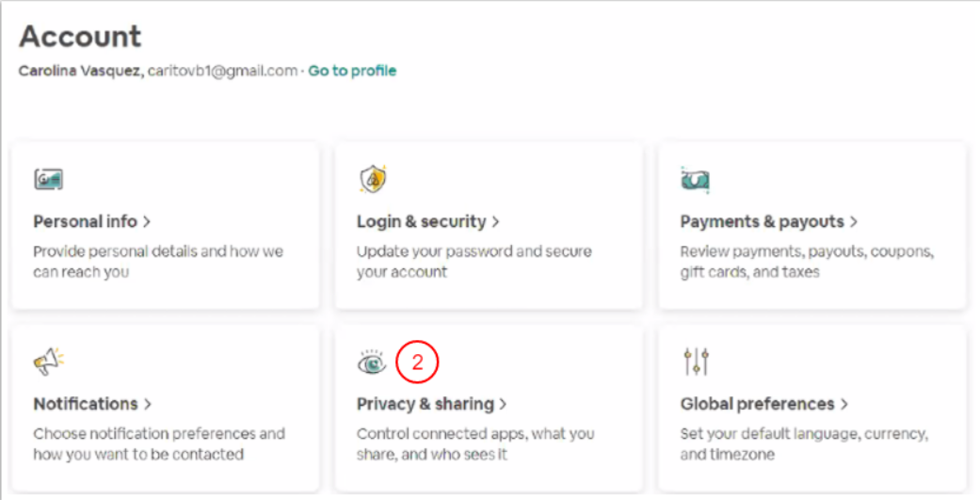
Task: Click the red circled number 2 marker
Action: tap(417, 362)
